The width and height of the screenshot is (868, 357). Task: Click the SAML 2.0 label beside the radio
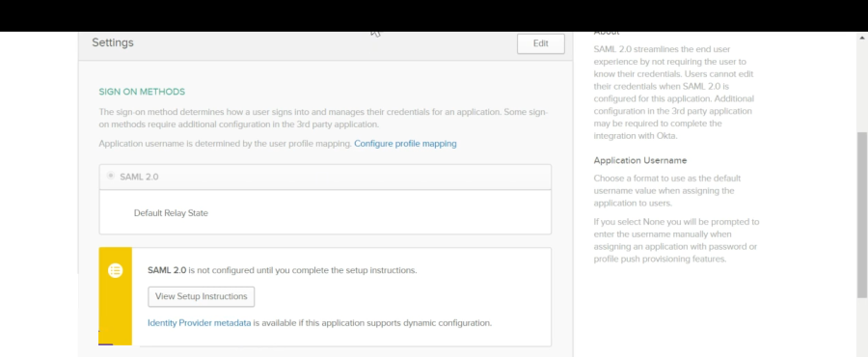[139, 177]
